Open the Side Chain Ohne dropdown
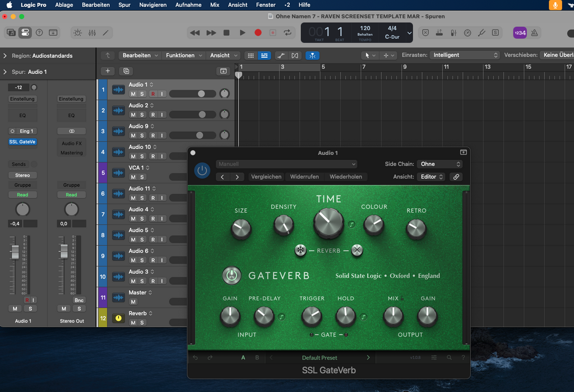The height and width of the screenshot is (392, 574). coord(439,164)
